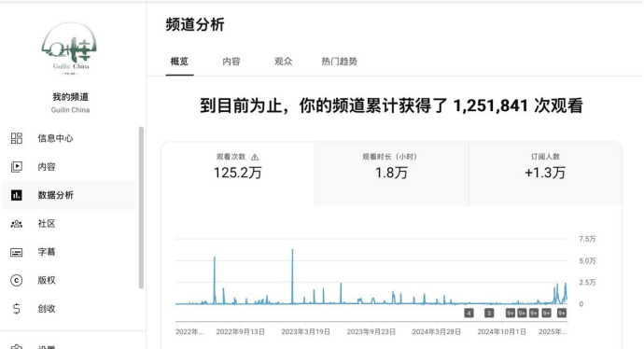
Task: Click the 2024年3月28日 axis label
Action: pos(437,332)
